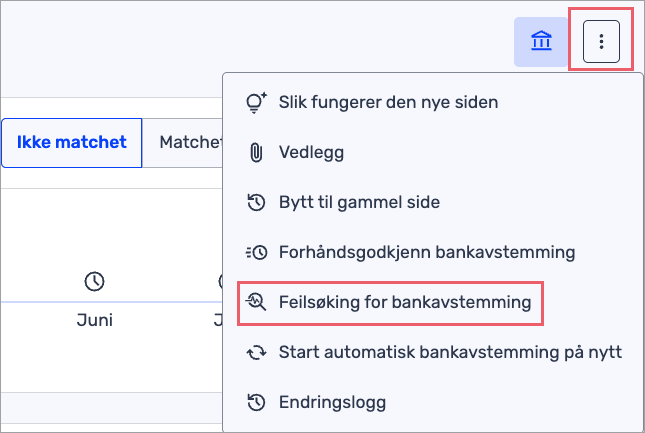645x433 pixels.
Task: Click the Endringslogg history icon
Action: tap(256, 402)
